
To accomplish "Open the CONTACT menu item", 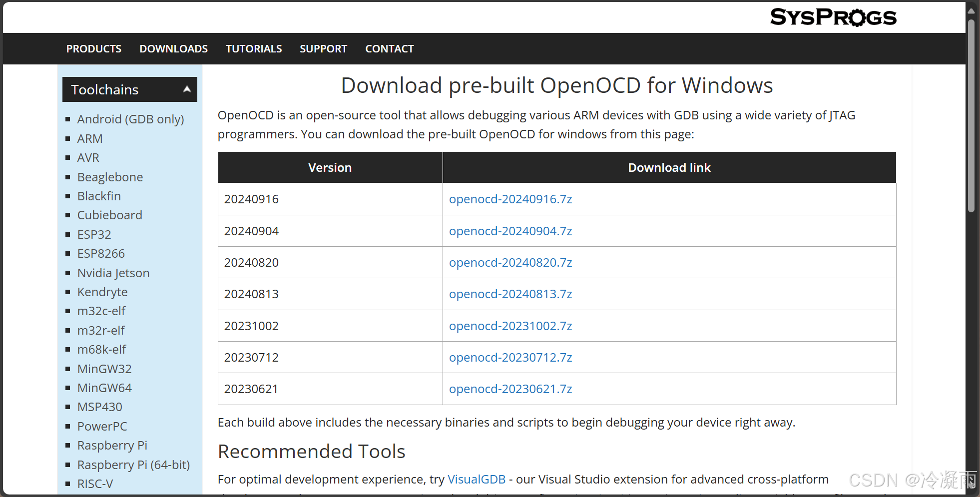I will click(x=390, y=49).
